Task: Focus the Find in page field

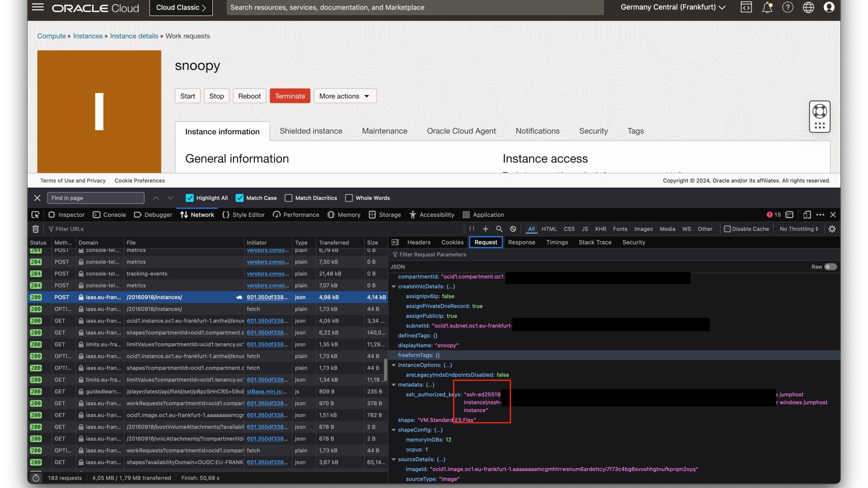Action: pyautogui.click(x=96, y=198)
